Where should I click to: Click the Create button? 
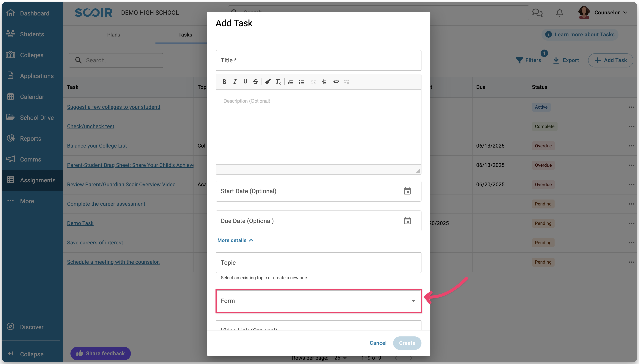(407, 343)
